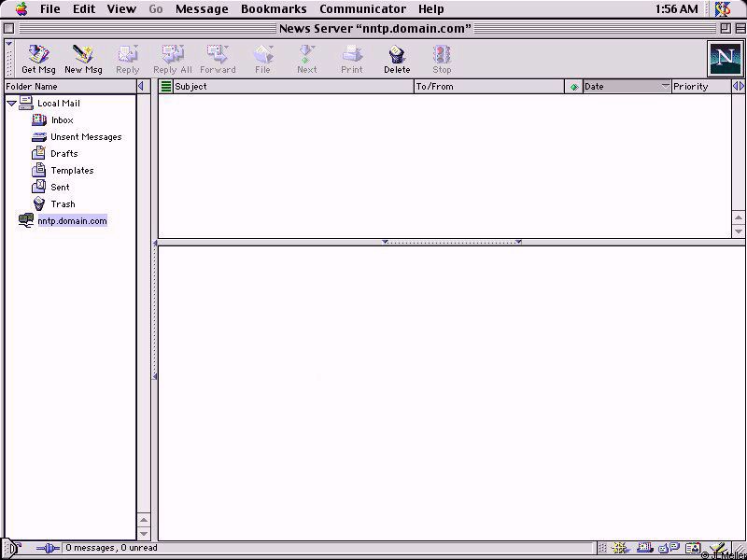Select the nntp.domain.com news server
This screenshot has height=560, width=747.
point(72,221)
